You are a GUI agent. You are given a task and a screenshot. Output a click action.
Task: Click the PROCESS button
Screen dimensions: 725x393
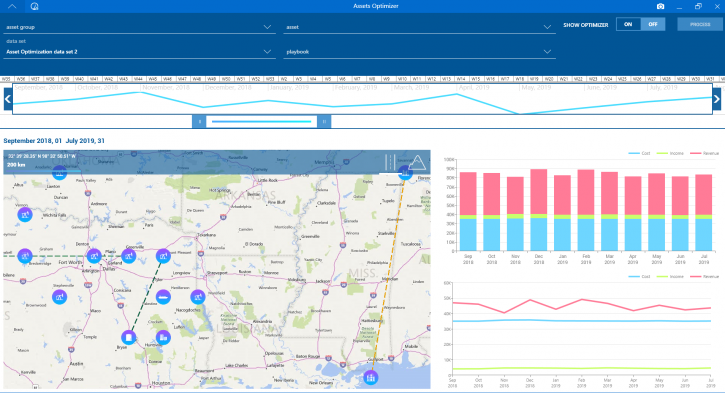point(700,25)
